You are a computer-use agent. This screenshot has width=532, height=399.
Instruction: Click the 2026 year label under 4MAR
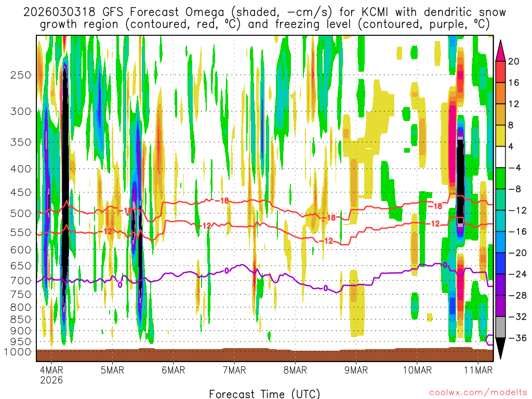click(x=51, y=380)
